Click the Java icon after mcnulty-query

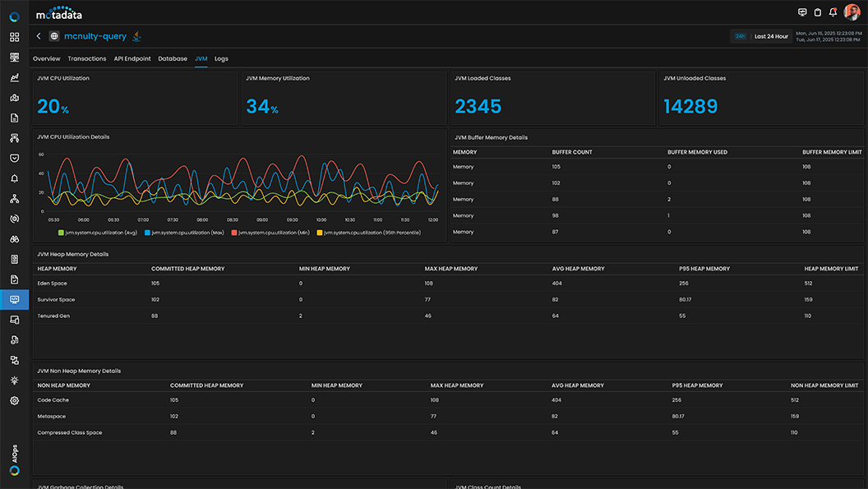point(136,36)
